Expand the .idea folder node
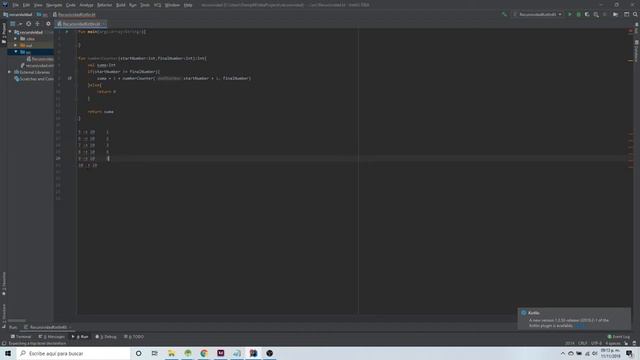This screenshot has width=640, height=360. tap(16, 39)
